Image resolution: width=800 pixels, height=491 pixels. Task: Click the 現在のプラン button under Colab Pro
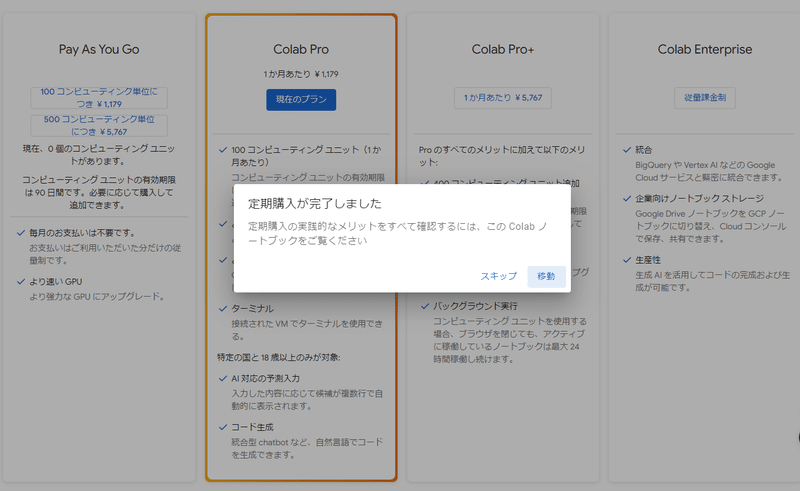[x=301, y=100]
